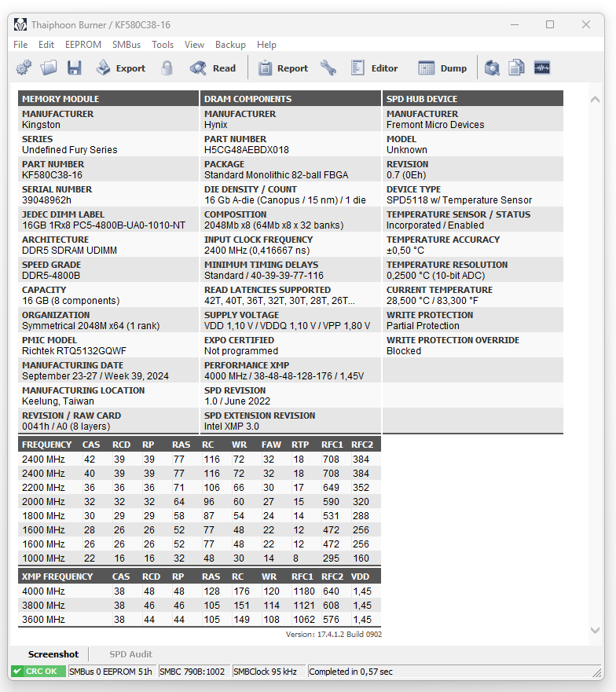Click the save floppy disk icon

(x=74, y=68)
